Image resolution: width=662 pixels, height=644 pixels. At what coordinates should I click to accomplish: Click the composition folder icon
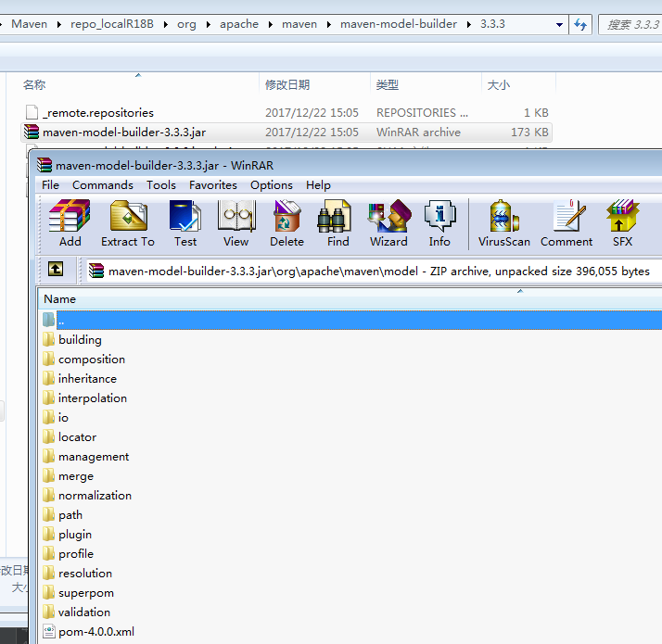point(48,359)
